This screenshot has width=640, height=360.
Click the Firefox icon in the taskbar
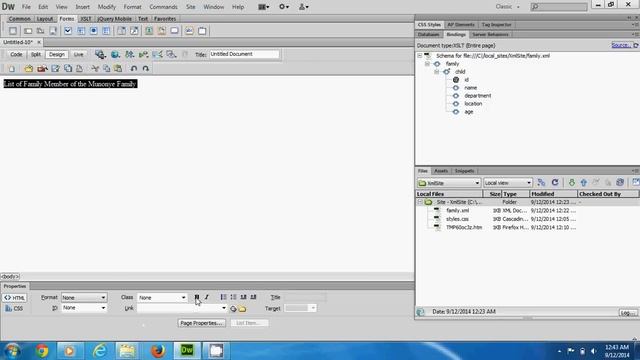[158, 351]
